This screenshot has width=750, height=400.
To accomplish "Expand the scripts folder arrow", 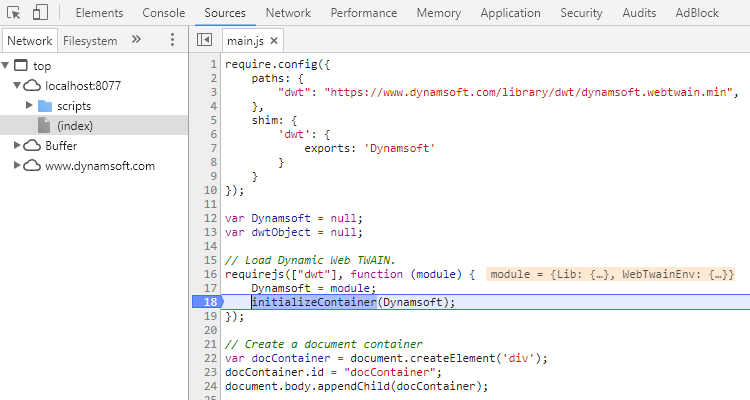I will 29,105.
